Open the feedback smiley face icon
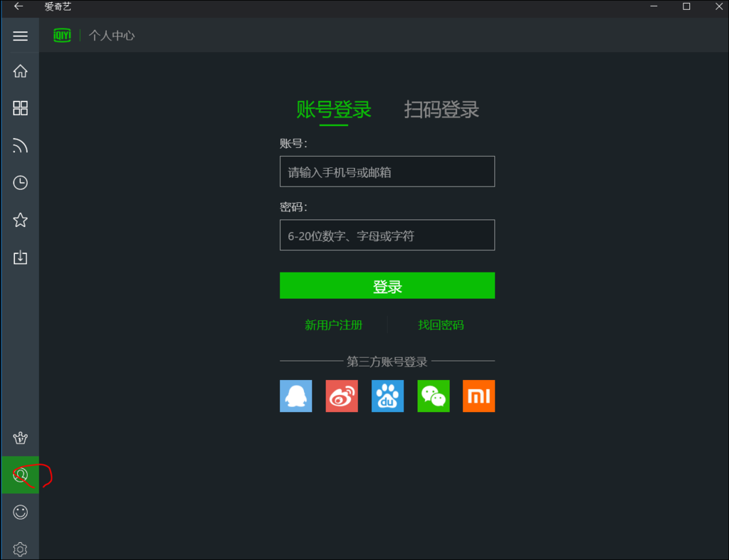Viewport: 729px width, 560px height. point(20,512)
